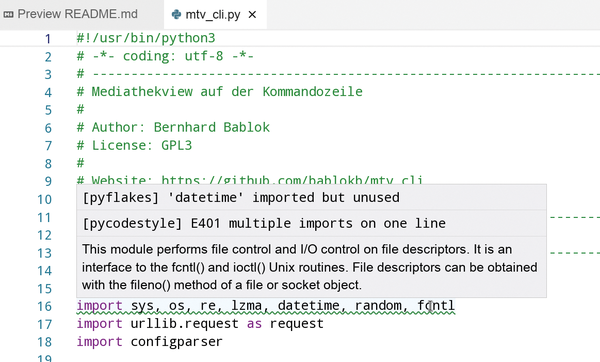
Task: Click the shebang line '#!/usr/bin/python3'
Action: [x=146, y=38]
